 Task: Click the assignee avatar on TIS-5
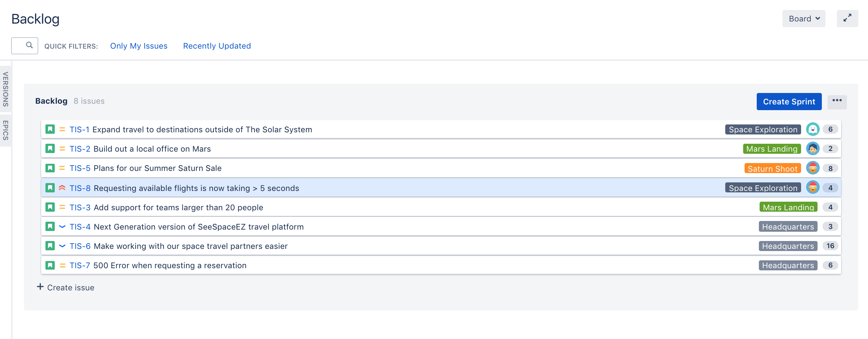[x=813, y=168]
